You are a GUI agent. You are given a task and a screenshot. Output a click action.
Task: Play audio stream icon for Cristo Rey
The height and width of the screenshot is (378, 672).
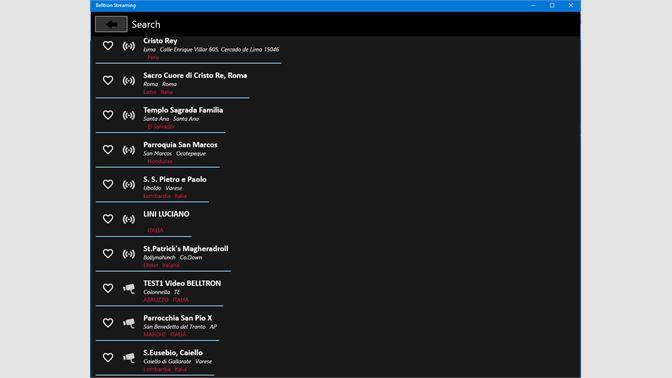tap(129, 46)
